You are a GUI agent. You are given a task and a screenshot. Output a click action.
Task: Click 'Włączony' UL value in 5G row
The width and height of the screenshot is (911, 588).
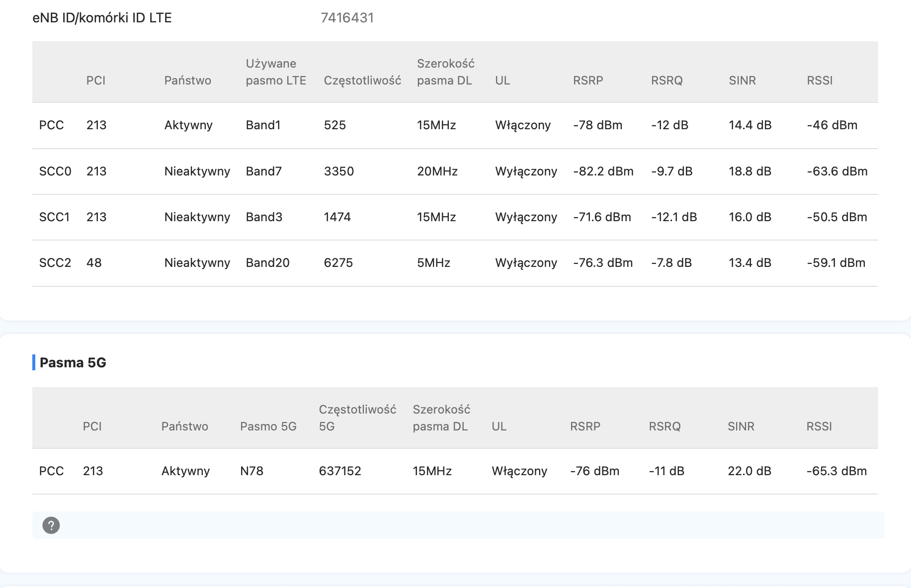(x=519, y=471)
